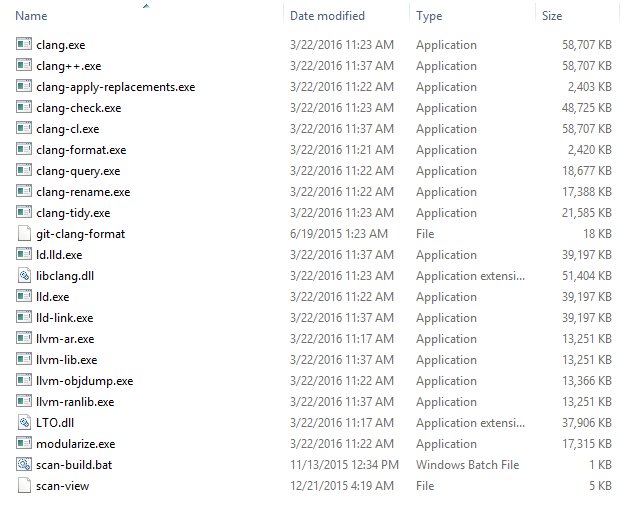Viewport: 639px width, 511px height.
Task: Click the 21,585 KB size value
Action: [587, 213]
